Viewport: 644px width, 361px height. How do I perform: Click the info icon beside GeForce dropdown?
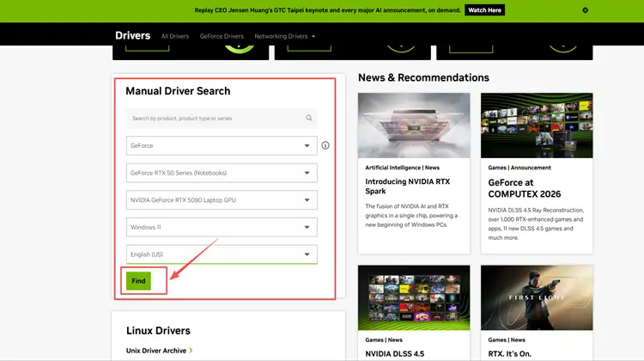tap(325, 145)
